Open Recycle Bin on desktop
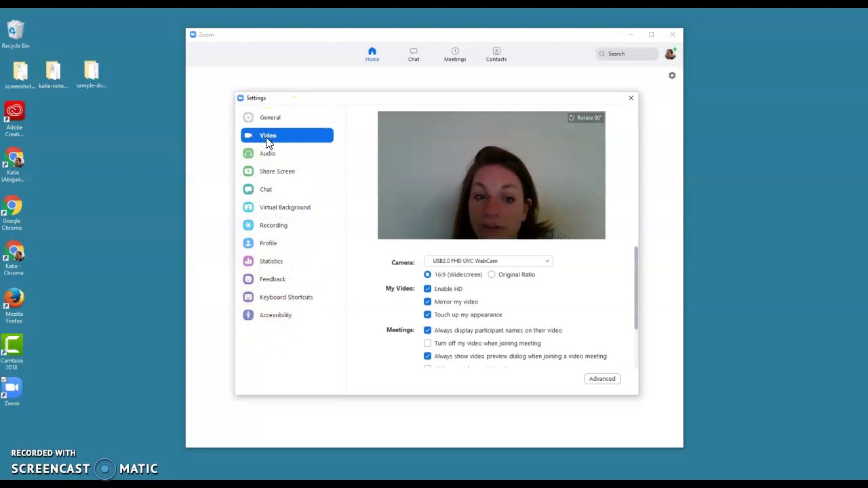This screenshot has width=868, height=488. click(x=15, y=35)
